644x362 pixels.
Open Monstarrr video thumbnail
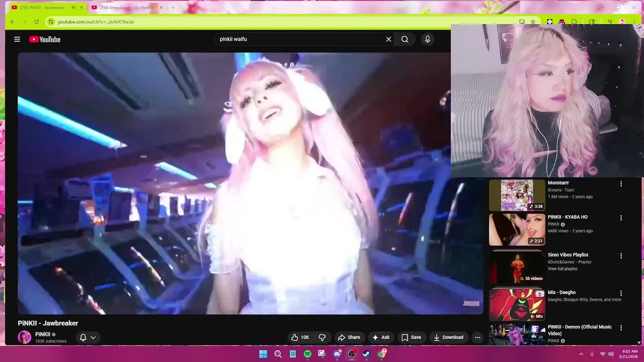[517, 195]
